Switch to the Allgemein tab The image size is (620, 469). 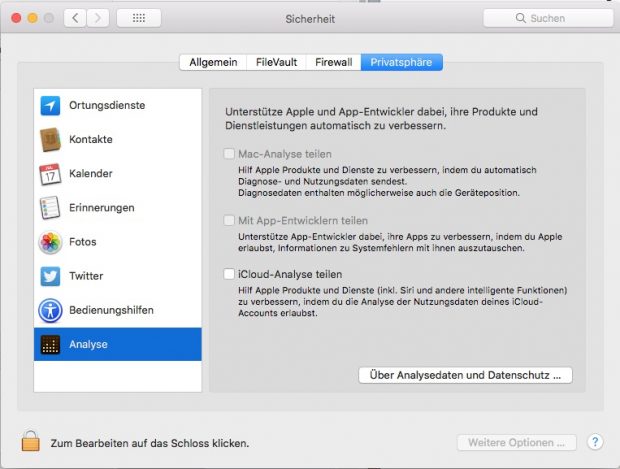coord(214,62)
